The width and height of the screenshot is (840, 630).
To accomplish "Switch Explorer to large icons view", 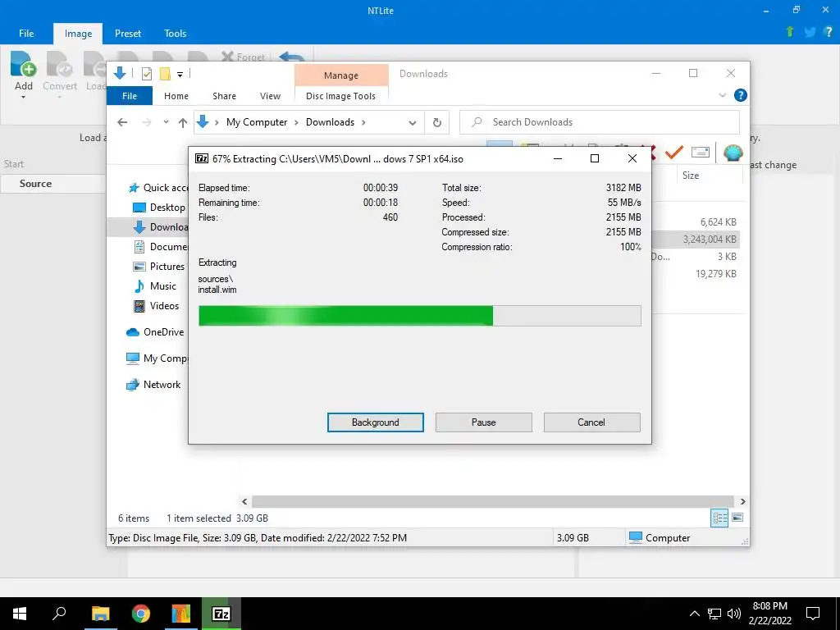I will [737, 518].
